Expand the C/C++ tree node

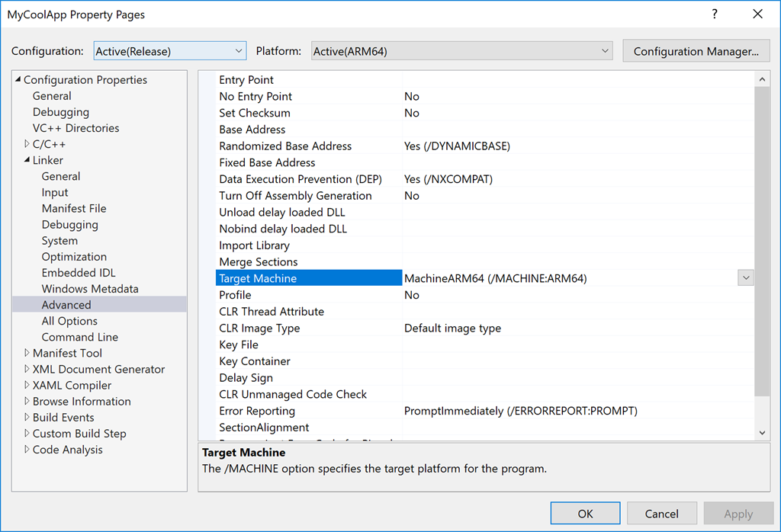click(27, 144)
